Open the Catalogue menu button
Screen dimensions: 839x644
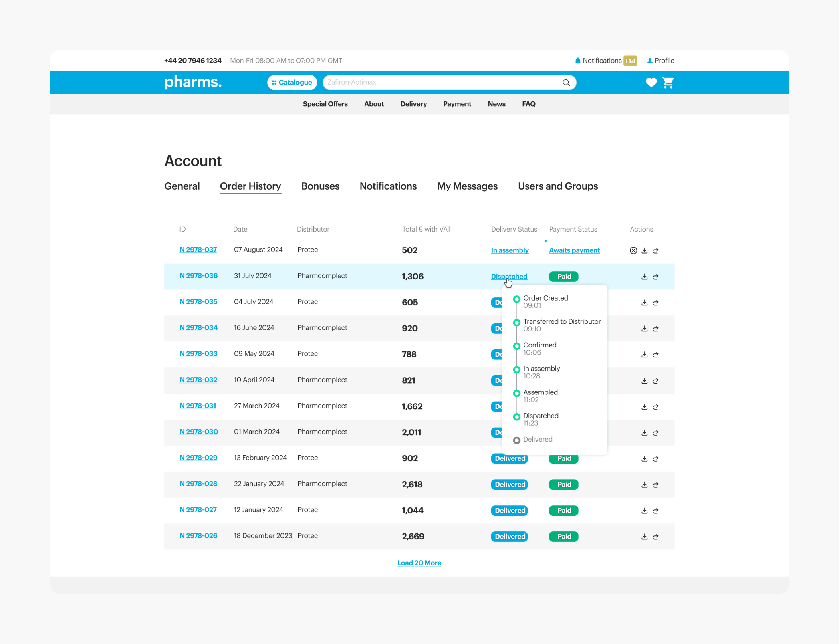tap(292, 83)
